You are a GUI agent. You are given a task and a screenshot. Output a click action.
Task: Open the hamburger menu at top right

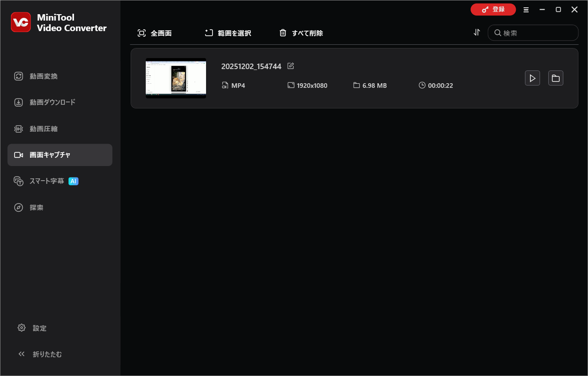pos(526,9)
